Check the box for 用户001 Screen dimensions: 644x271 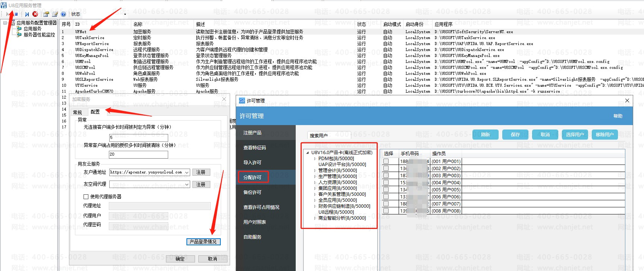(x=386, y=162)
